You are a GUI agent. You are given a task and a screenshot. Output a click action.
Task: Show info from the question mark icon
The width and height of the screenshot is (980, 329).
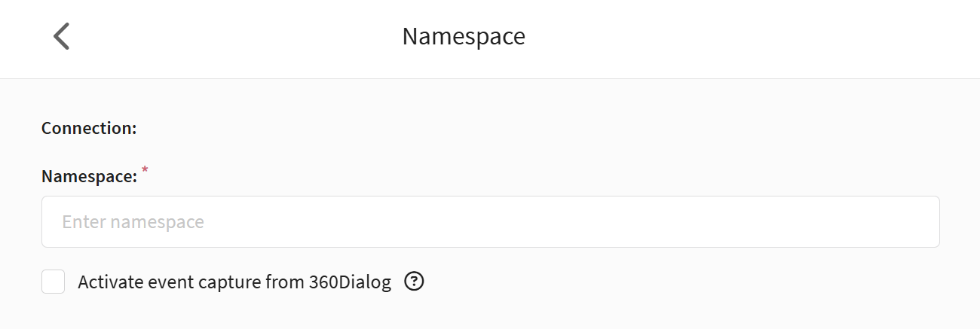(415, 282)
